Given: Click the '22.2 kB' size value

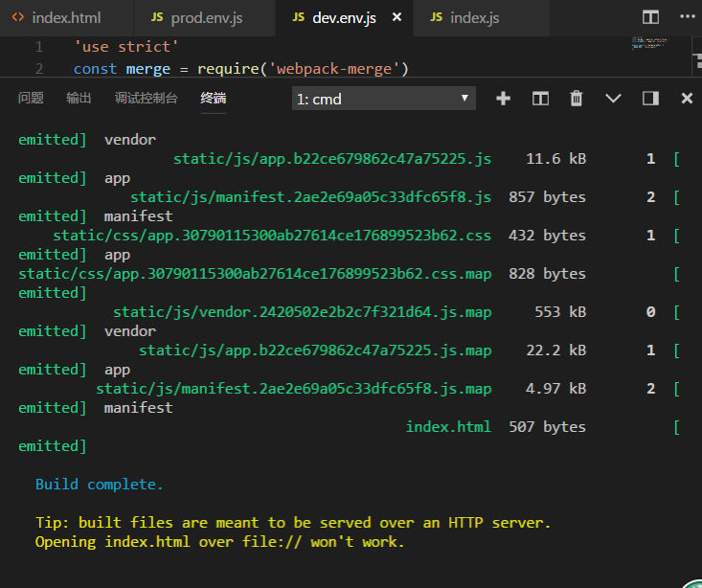Looking at the screenshot, I should 556,351.
